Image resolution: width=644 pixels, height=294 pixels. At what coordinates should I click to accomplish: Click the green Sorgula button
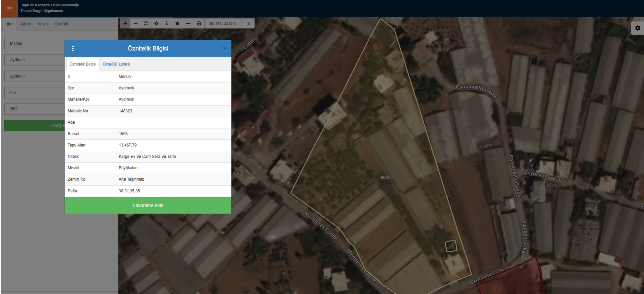34,125
